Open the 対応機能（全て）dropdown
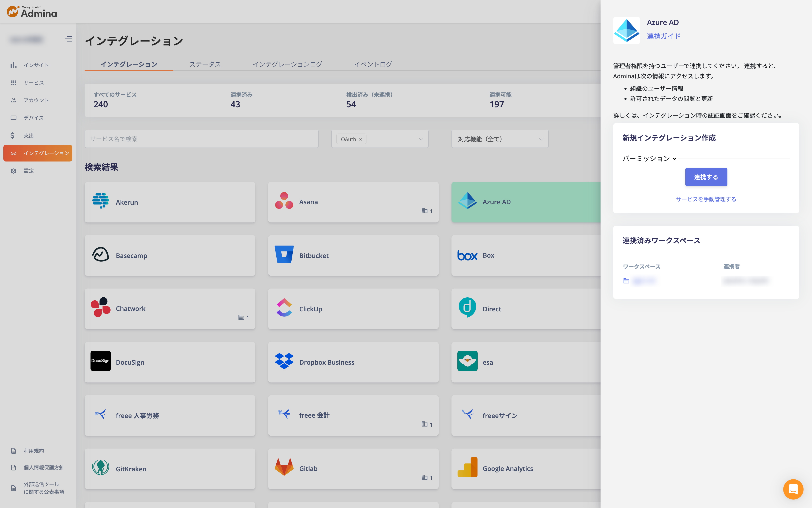 coord(500,139)
